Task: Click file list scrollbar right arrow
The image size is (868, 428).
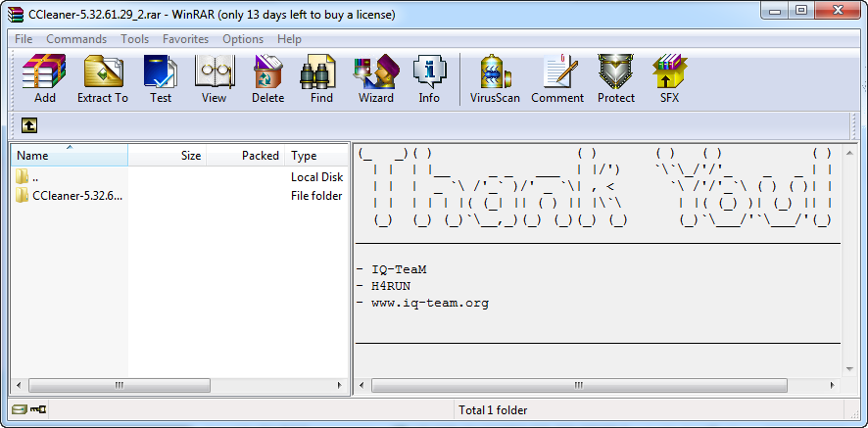Action: [340, 385]
